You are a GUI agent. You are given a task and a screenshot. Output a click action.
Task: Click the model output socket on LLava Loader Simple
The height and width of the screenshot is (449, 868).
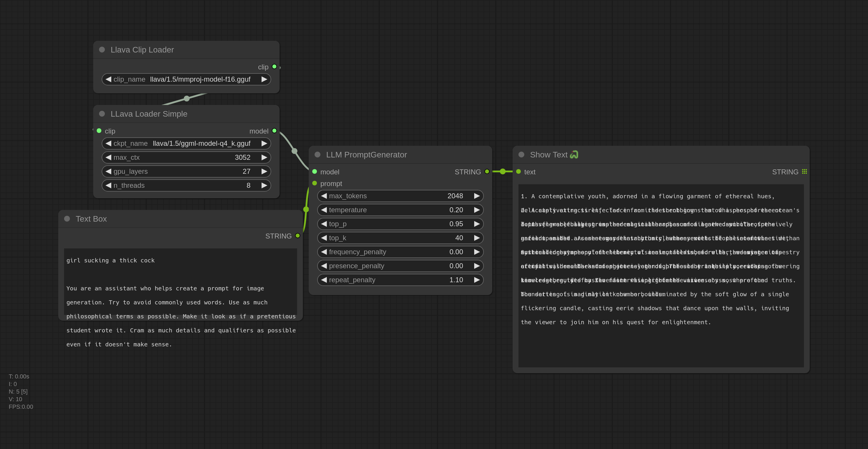[x=274, y=131]
